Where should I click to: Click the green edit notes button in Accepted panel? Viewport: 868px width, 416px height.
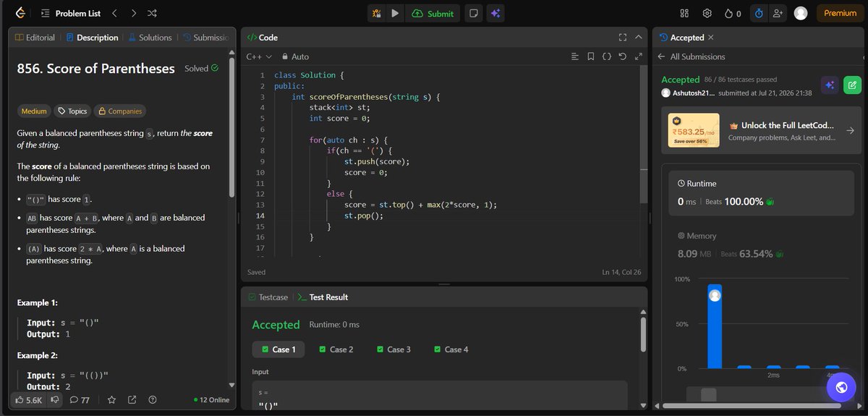(853, 85)
